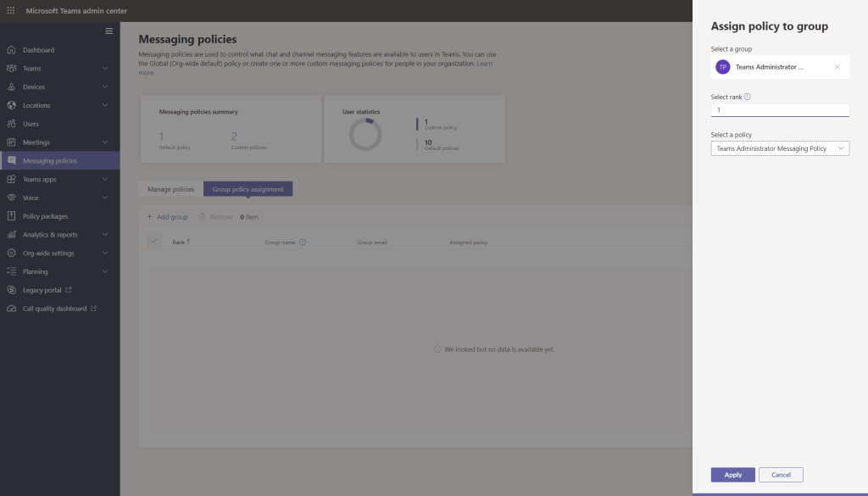Click the Select rank input field
Viewport: 868px width, 496px height.
780,110
